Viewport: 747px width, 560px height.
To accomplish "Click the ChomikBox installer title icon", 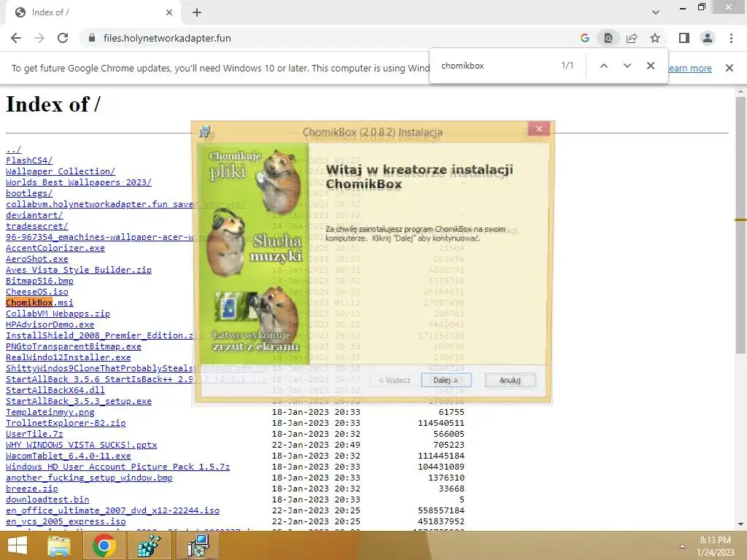I will pyautogui.click(x=205, y=132).
